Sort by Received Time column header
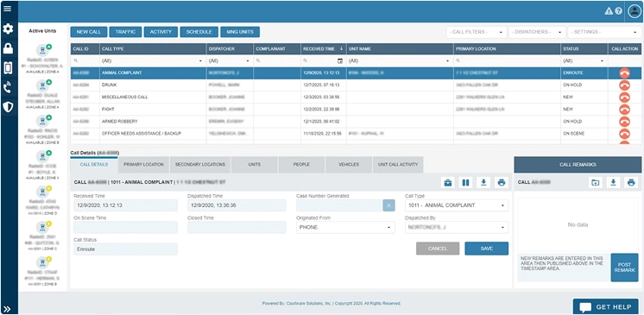 tap(323, 49)
